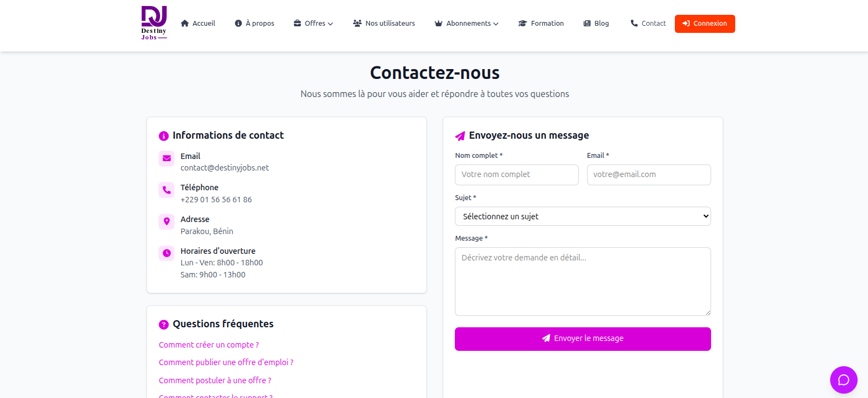Go to the Accueil menu item
The height and width of the screenshot is (398, 868).
coord(198,24)
